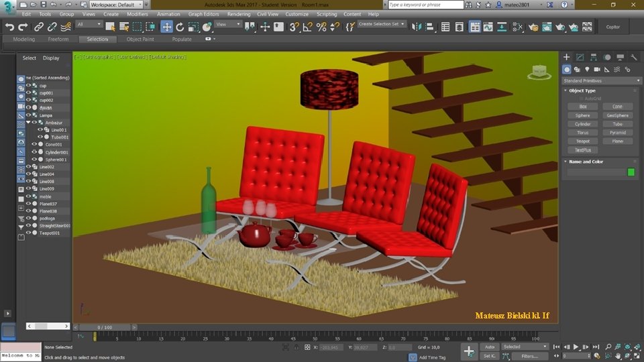Click the GeoSphere object type button
This screenshot has width=644, height=362.
tap(618, 115)
